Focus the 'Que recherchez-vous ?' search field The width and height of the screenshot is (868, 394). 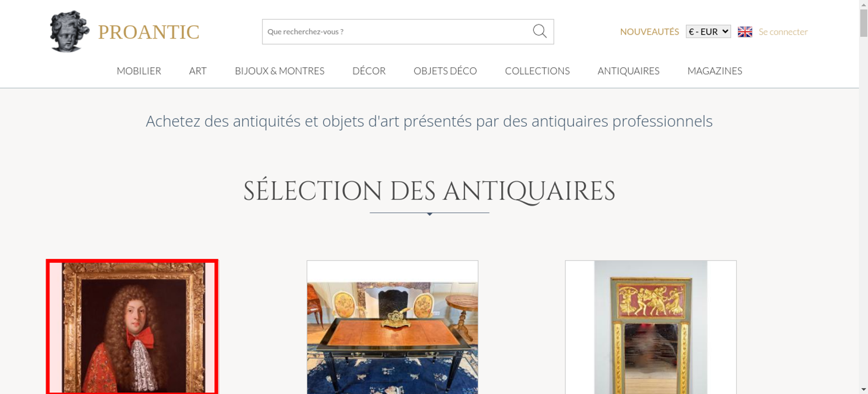[397, 32]
